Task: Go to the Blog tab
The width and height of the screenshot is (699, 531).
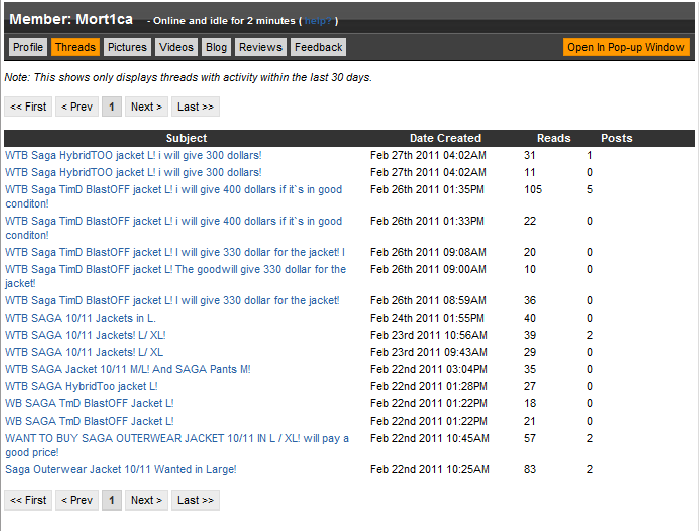Action: [x=216, y=47]
